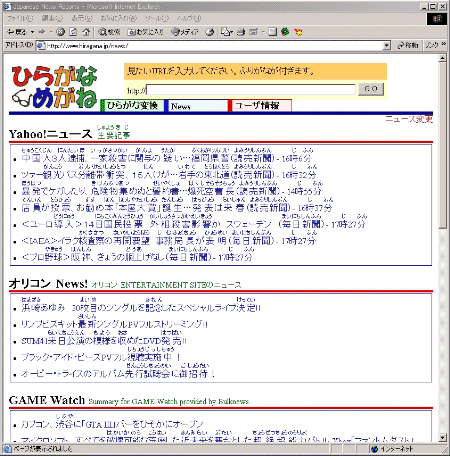Click the Print toolbar icon
This screenshot has width=450, height=456.
pos(241,32)
